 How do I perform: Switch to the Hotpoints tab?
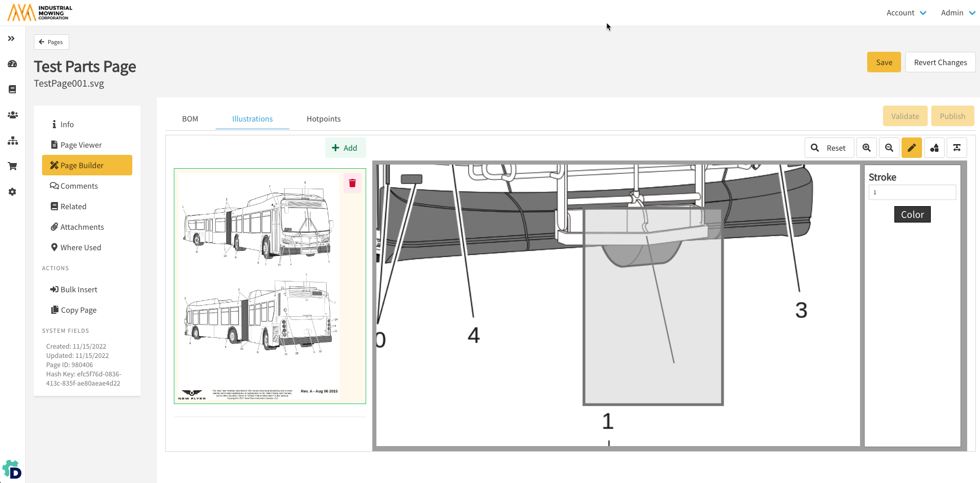(x=323, y=119)
